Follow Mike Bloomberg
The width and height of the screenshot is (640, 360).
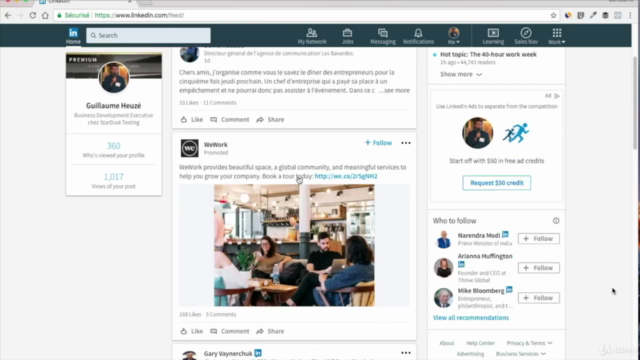point(539,298)
